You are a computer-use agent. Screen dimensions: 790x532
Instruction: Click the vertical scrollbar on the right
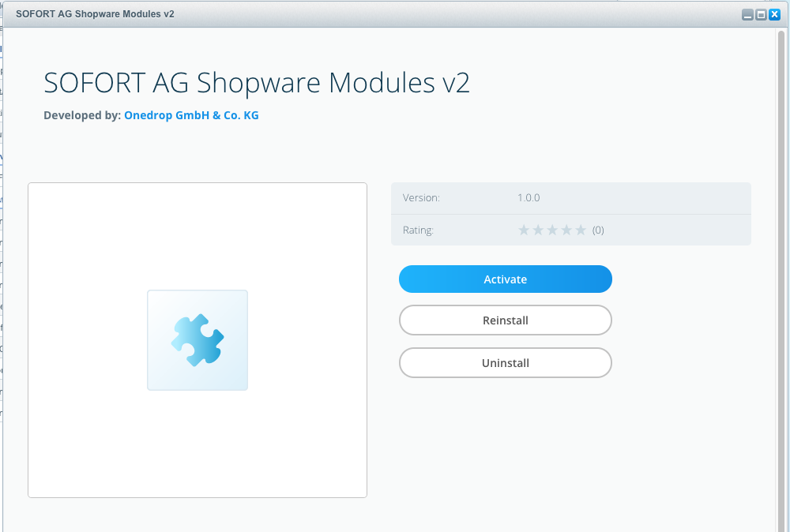tap(781, 276)
